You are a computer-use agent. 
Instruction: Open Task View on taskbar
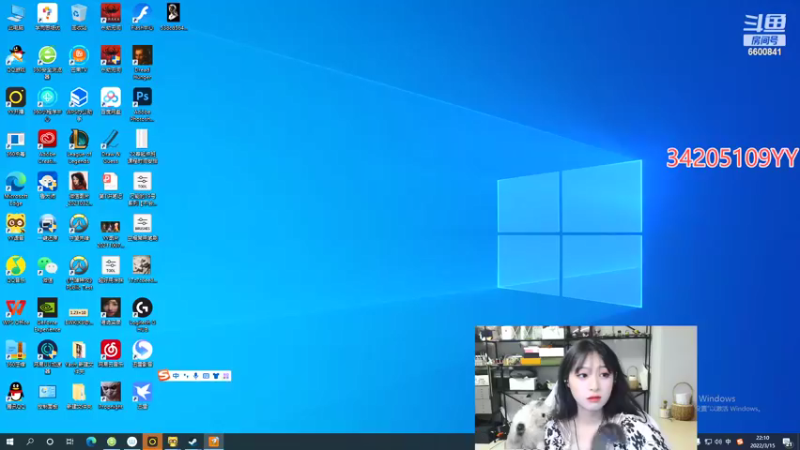coord(70,442)
